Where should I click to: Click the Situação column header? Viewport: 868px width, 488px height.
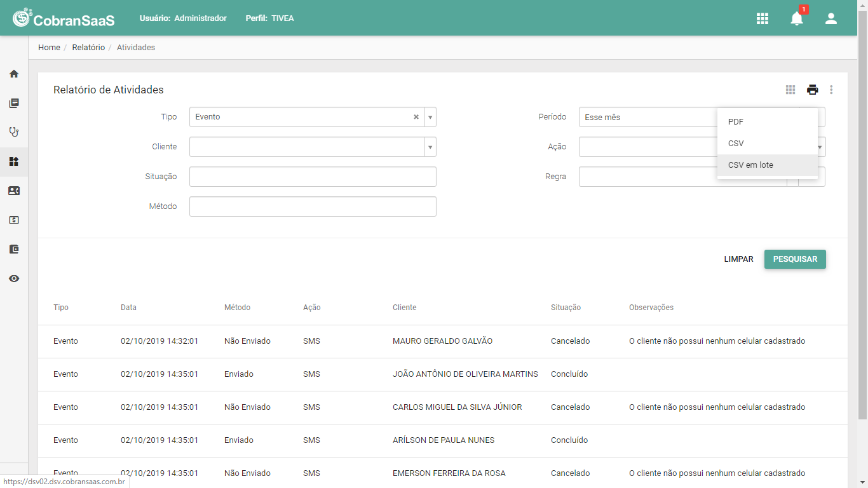pyautogui.click(x=566, y=308)
